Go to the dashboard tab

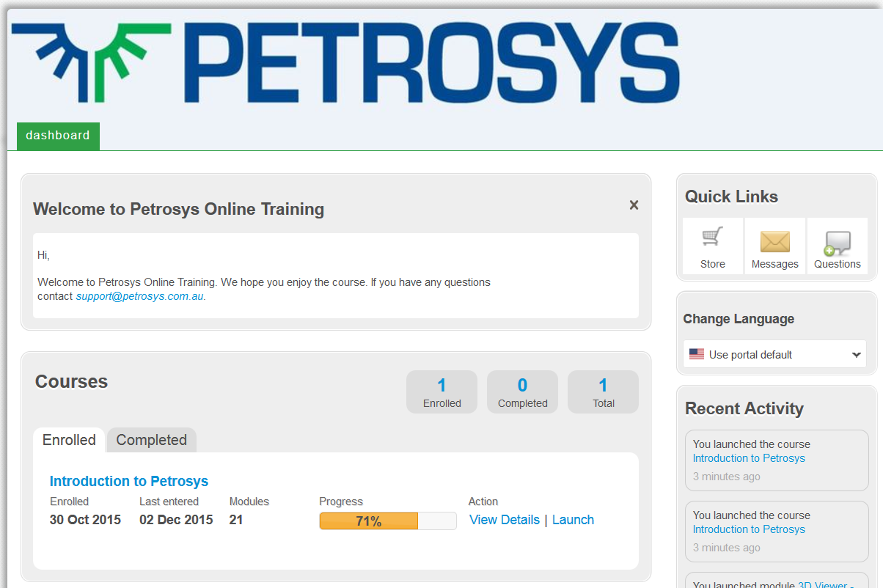point(58,136)
